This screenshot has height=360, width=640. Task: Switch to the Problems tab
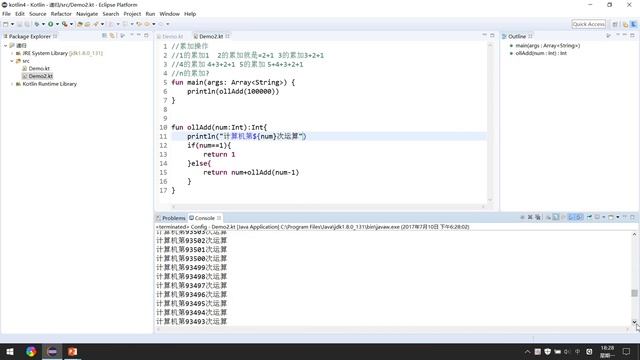[x=171, y=218]
